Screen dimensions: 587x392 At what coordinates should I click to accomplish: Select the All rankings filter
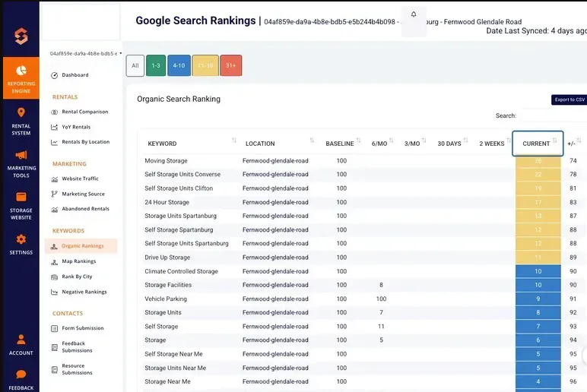pyautogui.click(x=135, y=65)
